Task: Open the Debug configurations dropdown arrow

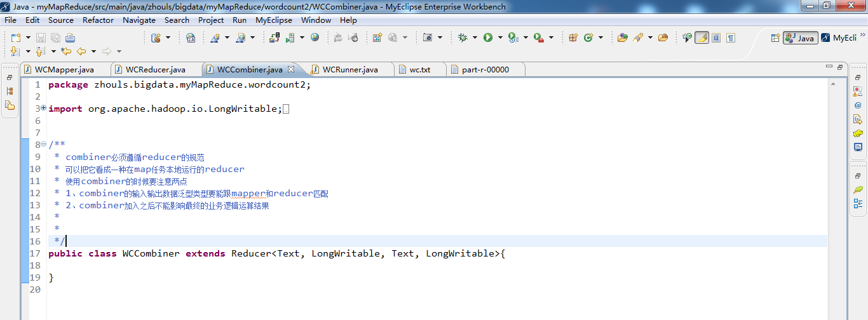Action: coord(475,38)
